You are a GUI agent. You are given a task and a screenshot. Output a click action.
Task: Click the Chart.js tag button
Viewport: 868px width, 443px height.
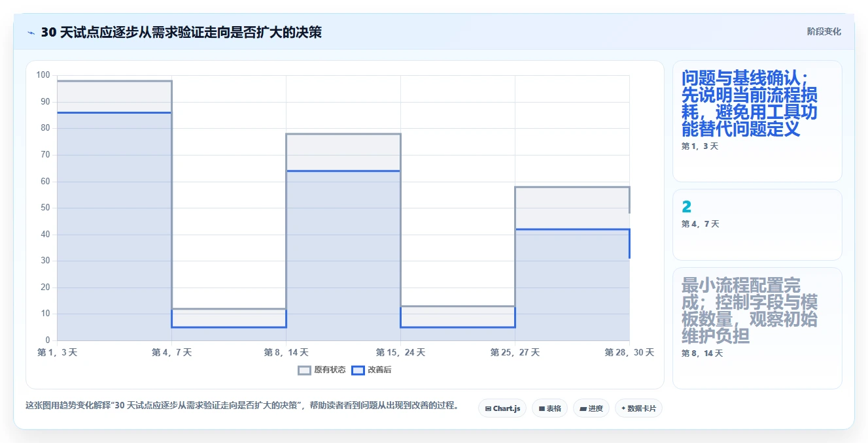point(502,408)
